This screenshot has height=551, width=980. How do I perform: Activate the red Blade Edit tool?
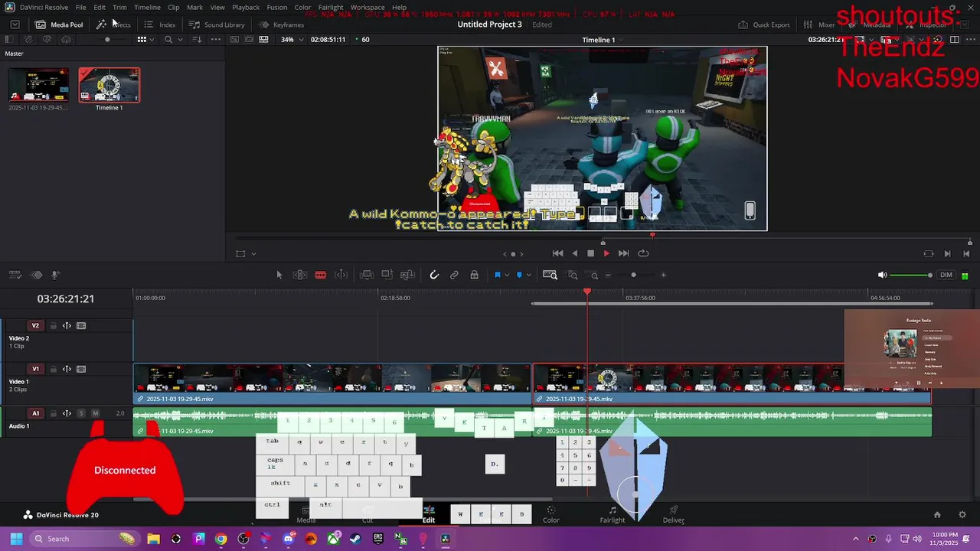[x=321, y=275]
